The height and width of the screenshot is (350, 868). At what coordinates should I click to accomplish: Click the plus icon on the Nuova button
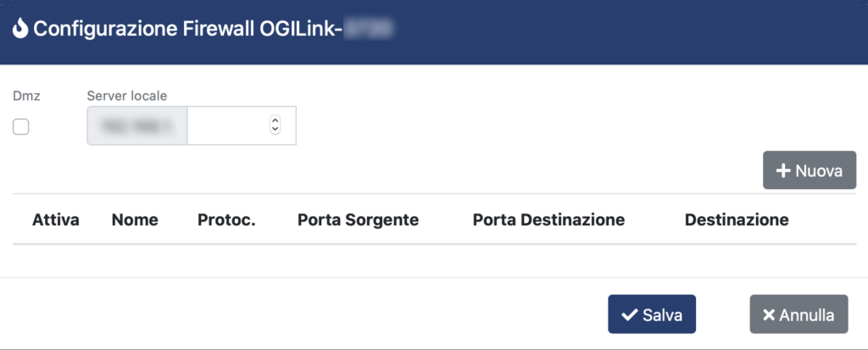782,170
